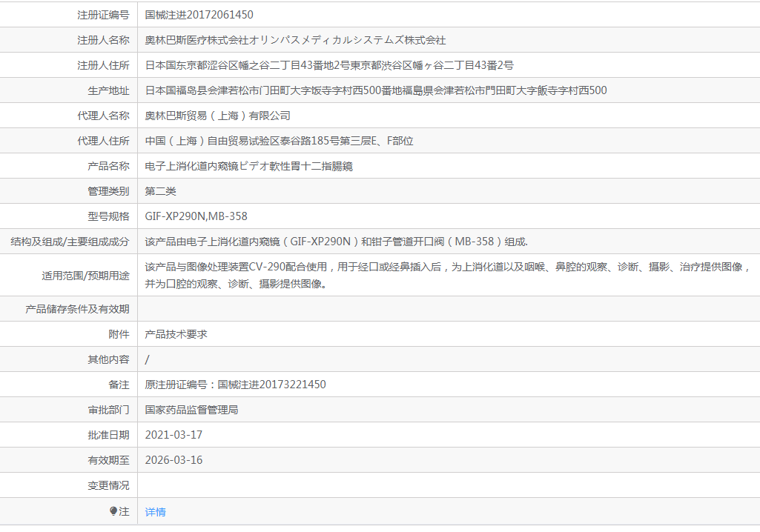
Task: Click the 注册人住所 label
Action: pyautogui.click(x=103, y=65)
